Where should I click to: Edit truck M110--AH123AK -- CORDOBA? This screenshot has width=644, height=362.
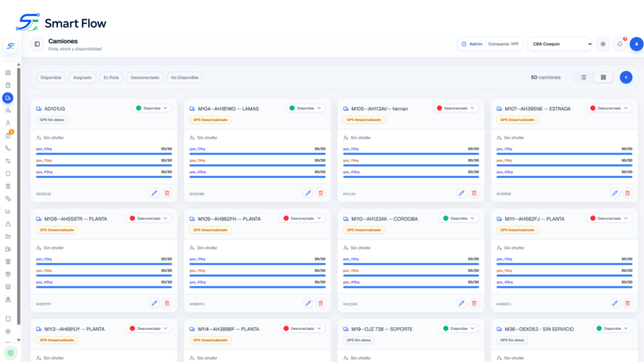[x=461, y=304]
